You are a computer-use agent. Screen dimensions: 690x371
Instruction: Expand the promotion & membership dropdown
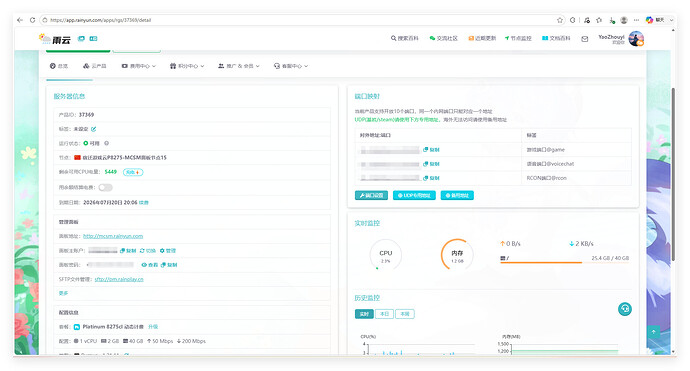(239, 66)
